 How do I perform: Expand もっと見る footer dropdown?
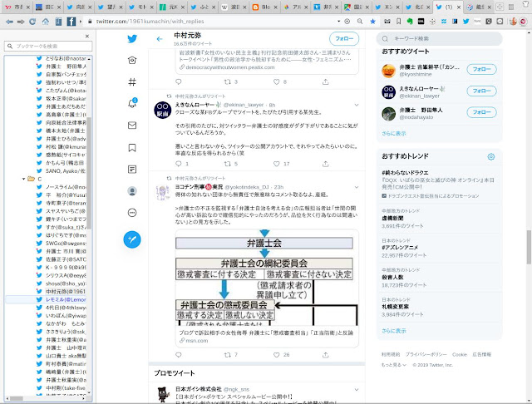(x=393, y=365)
